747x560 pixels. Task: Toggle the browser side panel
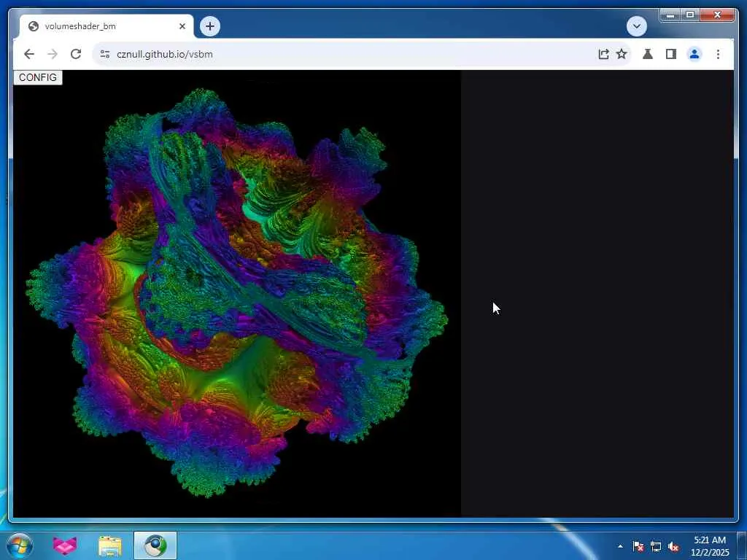(671, 54)
